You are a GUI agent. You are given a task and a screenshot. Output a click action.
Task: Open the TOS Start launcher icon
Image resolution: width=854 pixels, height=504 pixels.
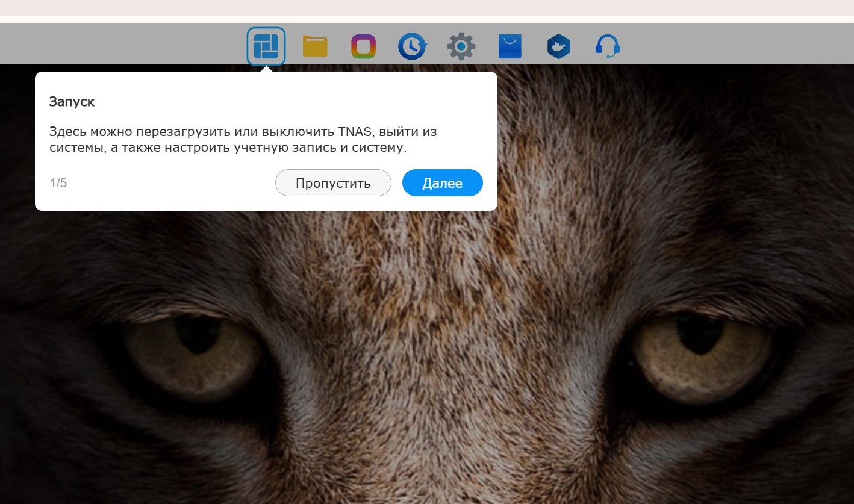[266, 46]
